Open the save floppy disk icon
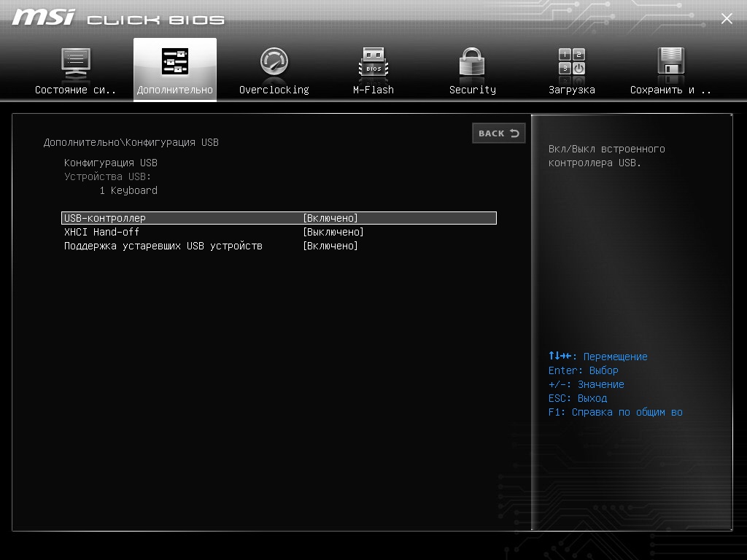 click(x=671, y=61)
